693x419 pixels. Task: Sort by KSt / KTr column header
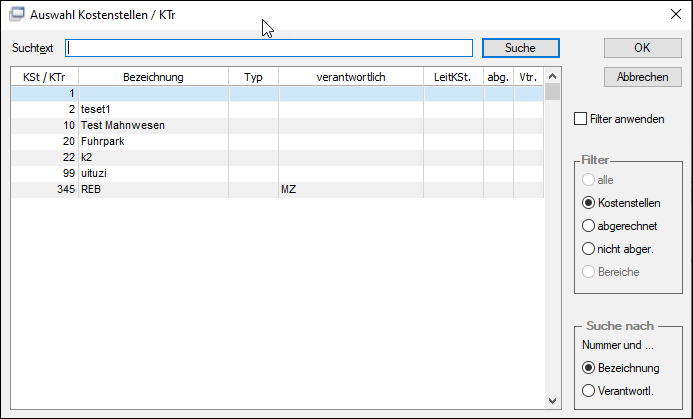pyautogui.click(x=44, y=77)
